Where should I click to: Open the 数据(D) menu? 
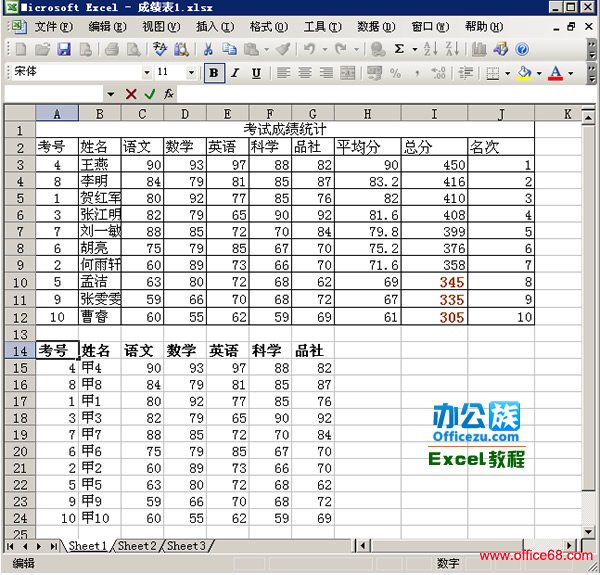[x=376, y=27]
